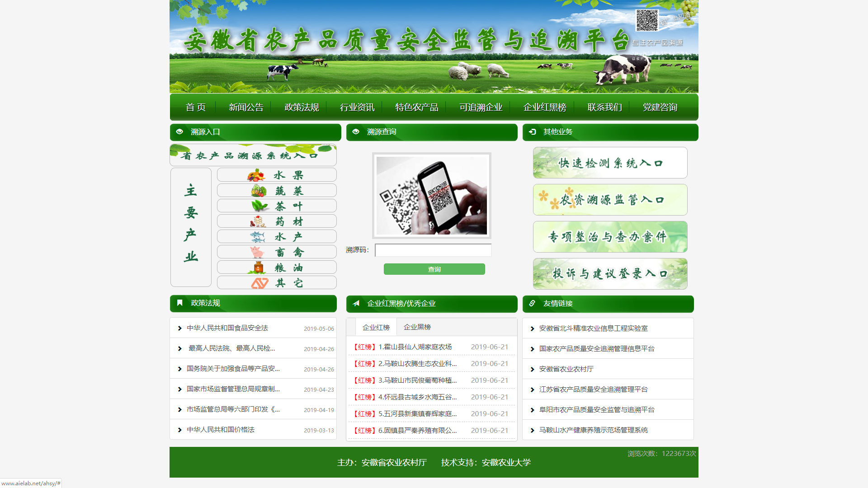This screenshot has width=868, height=488.
Task: Click the chevron beside 马鞍山水产健康养殖示范场管理系统
Action: pyautogui.click(x=532, y=431)
